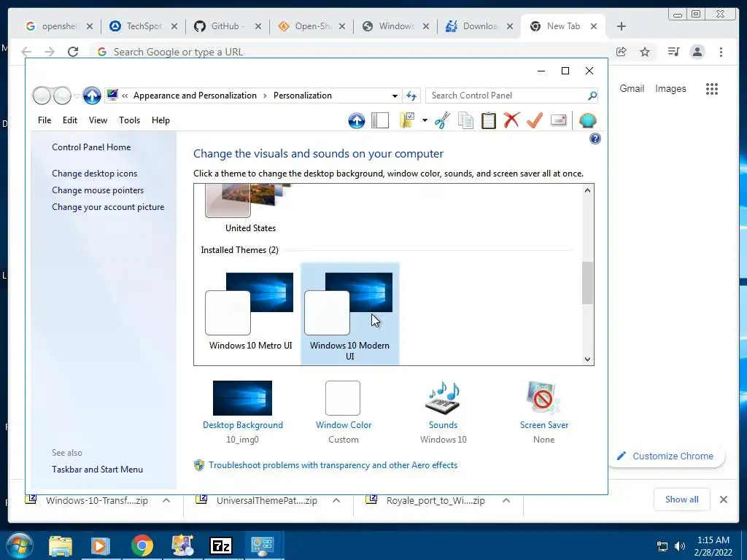Click Change desktop icons link
This screenshot has height=560, width=747.
tap(94, 174)
